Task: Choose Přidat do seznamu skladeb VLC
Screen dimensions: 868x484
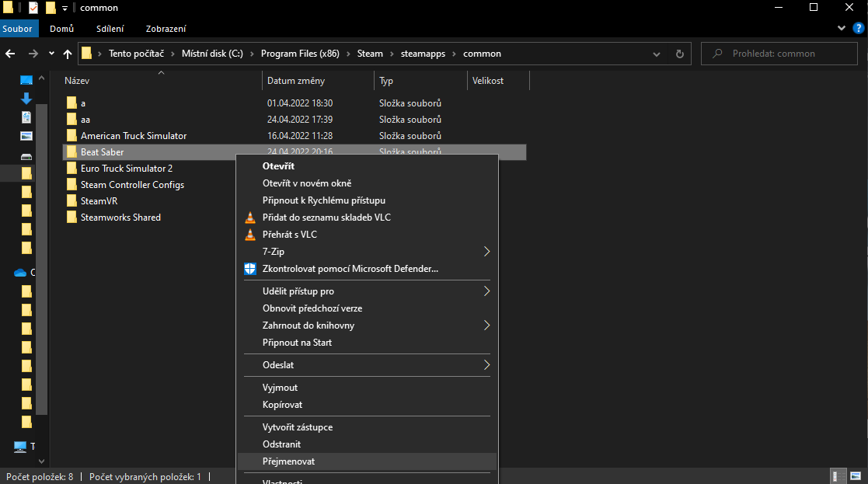Action: [x=367, y=218]
